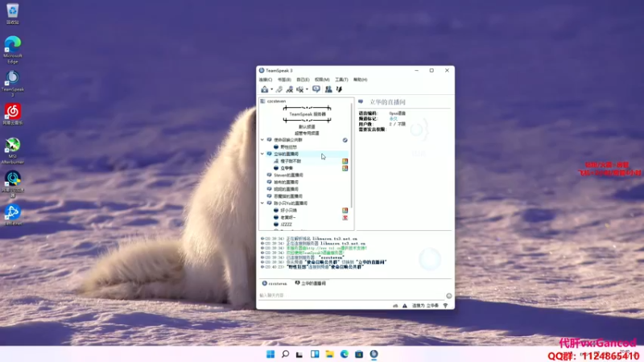
Task: Click blue check badge on 使命召唤公共群 row
Action: (x=345, y=140)
